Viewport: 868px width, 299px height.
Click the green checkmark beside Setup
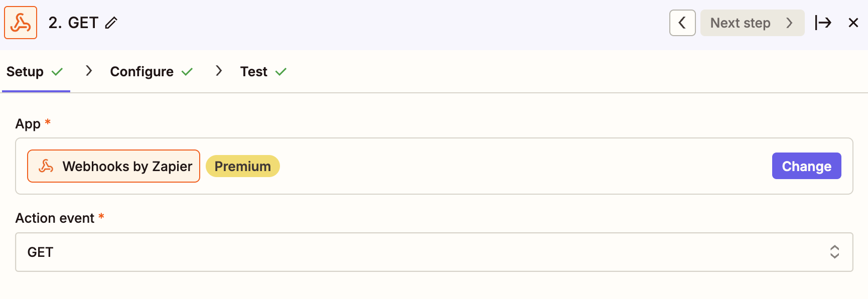point(57,72)
